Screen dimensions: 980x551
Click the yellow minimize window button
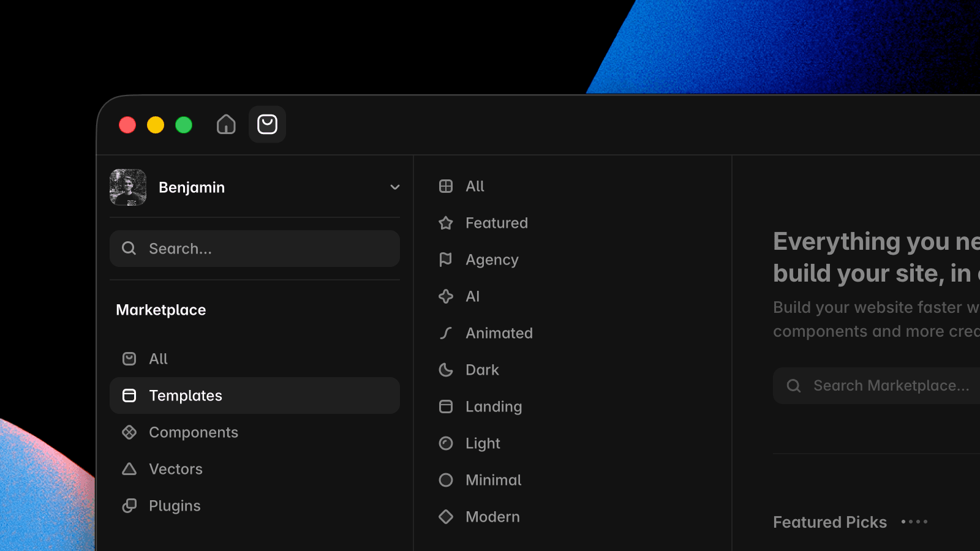tap(156, 125)
